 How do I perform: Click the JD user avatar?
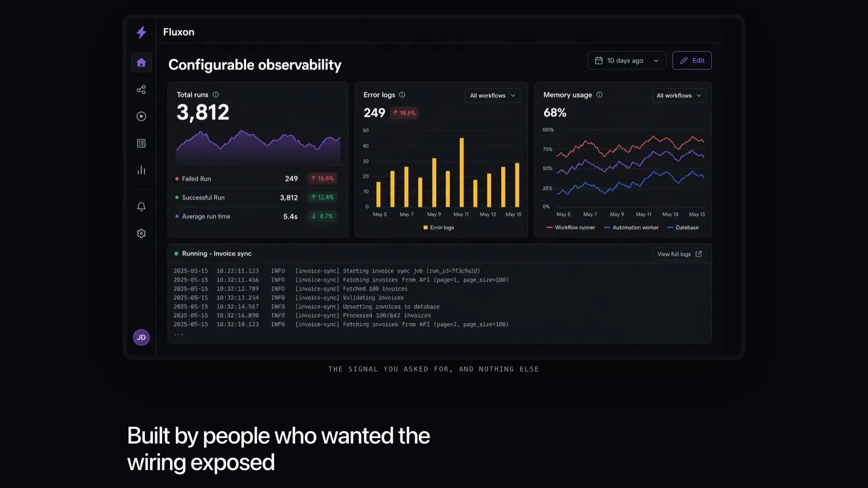pos(141,337)
